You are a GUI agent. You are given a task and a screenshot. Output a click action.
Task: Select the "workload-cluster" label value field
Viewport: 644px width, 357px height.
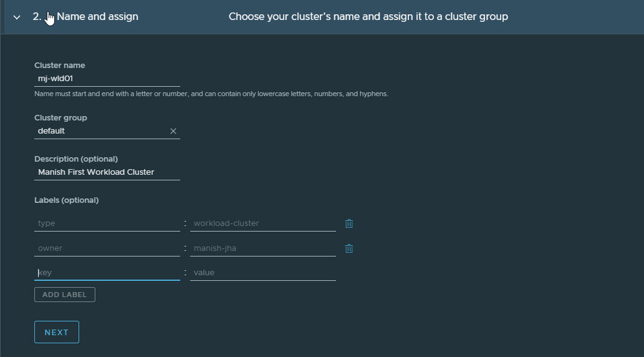click(x=262, y=223)
